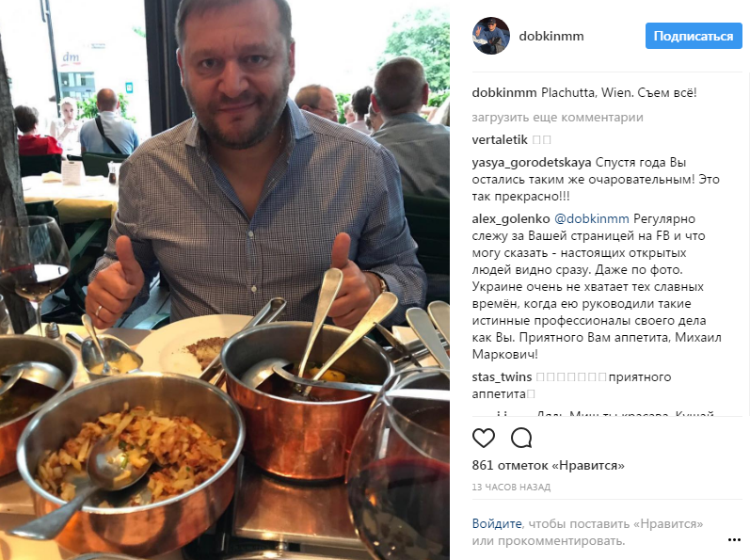The width and height of the screenshot is (750, 560).
Task: Expand загрузить еще комментарии link
Action: coord(557,117)
